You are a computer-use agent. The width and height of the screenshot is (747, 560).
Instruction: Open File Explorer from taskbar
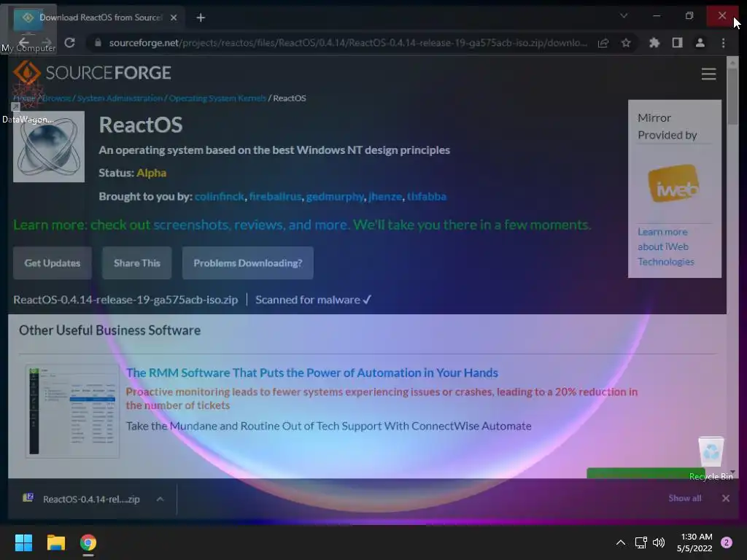coord(55,542)
